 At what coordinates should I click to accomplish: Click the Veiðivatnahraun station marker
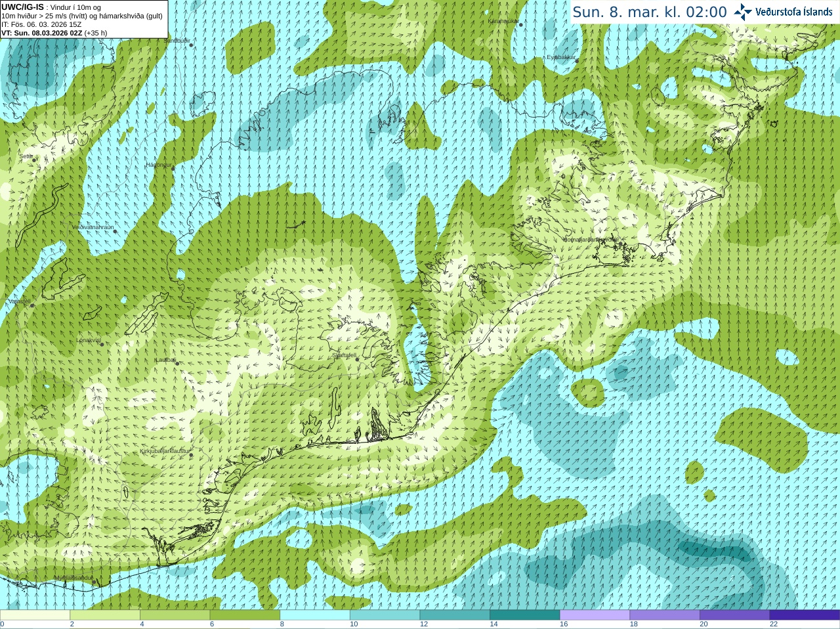[x=115, y=231]
